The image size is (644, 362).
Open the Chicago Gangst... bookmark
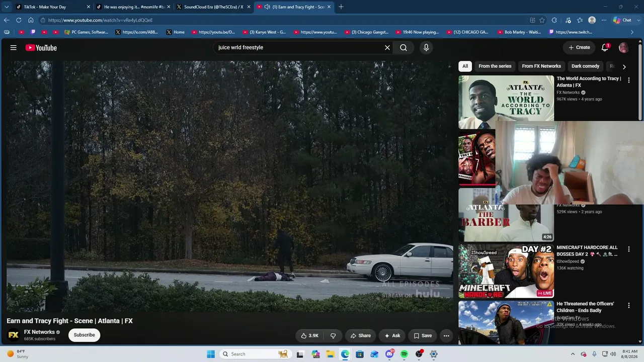pyautogui.click(x=367, y=32)
